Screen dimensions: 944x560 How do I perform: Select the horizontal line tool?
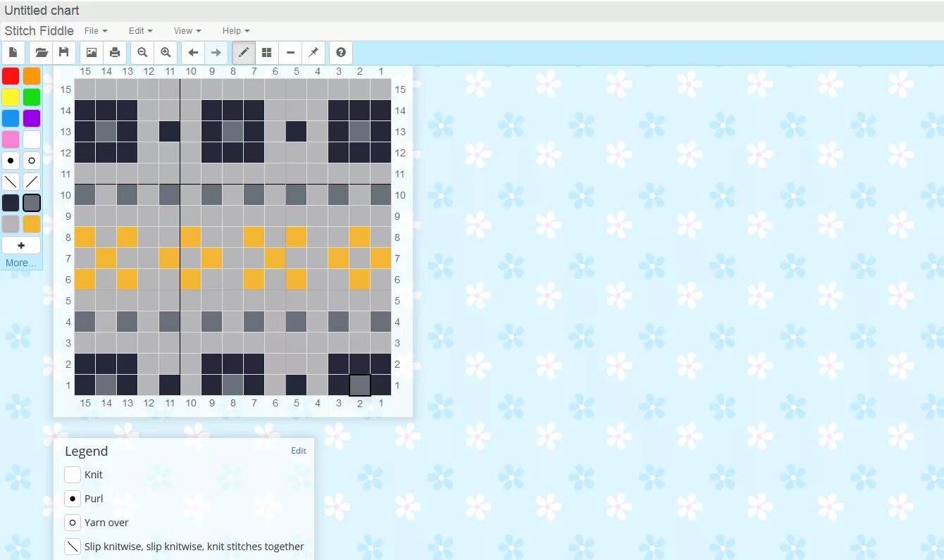[290, 53]
